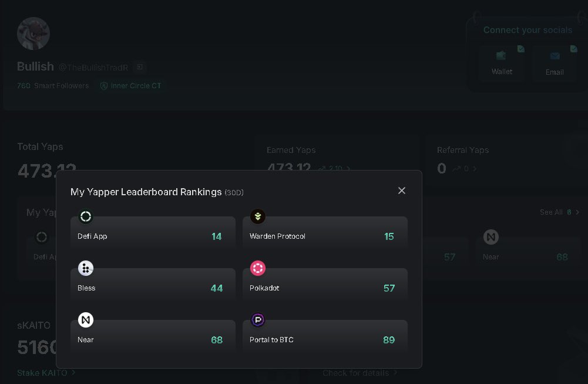
Task: Click the @TheBullishTradR handle text
Action: coord(93,68)
